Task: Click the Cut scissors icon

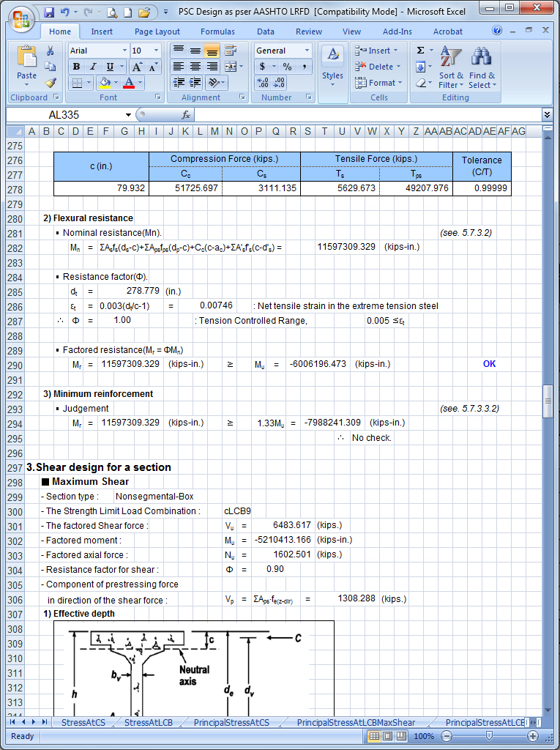Action: pos(51,51)
